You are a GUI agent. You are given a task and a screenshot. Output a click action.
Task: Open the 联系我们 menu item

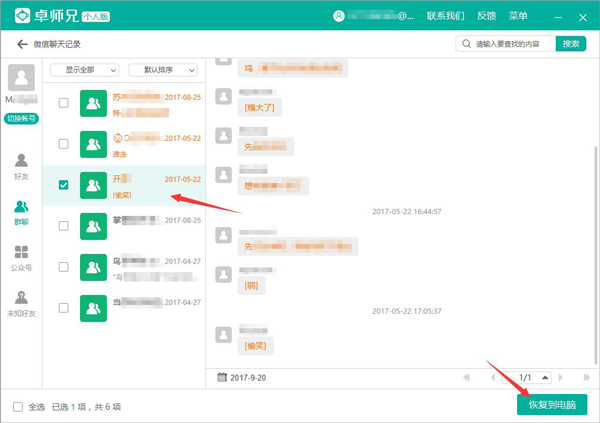pyautogui.click(x=445, y=16)
